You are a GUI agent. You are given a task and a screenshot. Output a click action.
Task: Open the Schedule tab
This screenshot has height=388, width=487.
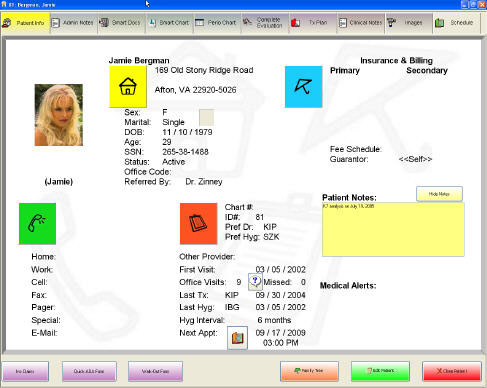coord(456,23)
